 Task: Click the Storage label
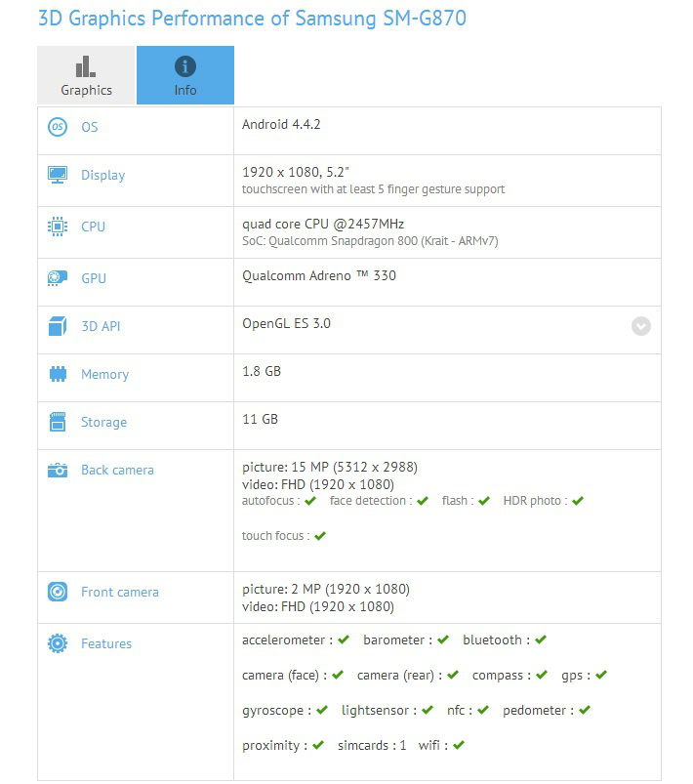coord(104,423)
